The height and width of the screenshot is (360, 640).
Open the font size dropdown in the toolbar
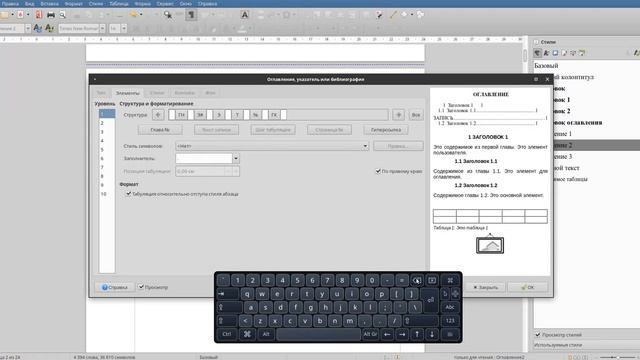click(124, 28)
